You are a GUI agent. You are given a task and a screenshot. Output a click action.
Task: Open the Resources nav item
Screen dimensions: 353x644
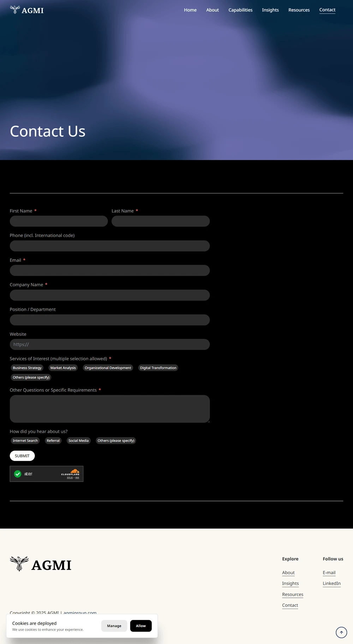tap(299, 10)
